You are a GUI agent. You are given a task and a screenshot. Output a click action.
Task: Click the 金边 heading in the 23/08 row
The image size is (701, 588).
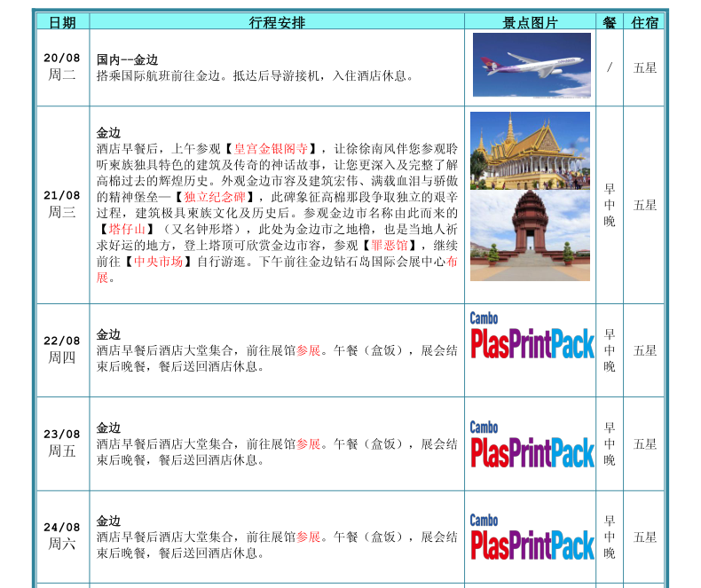click(108, 427)
